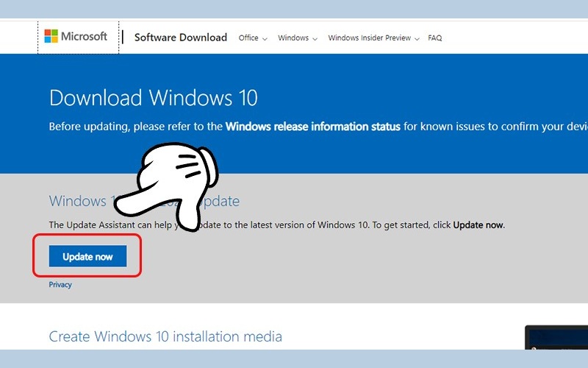Open the Privacy link
Viewport: 588px width, 368px height.
[x=60, y=285]
